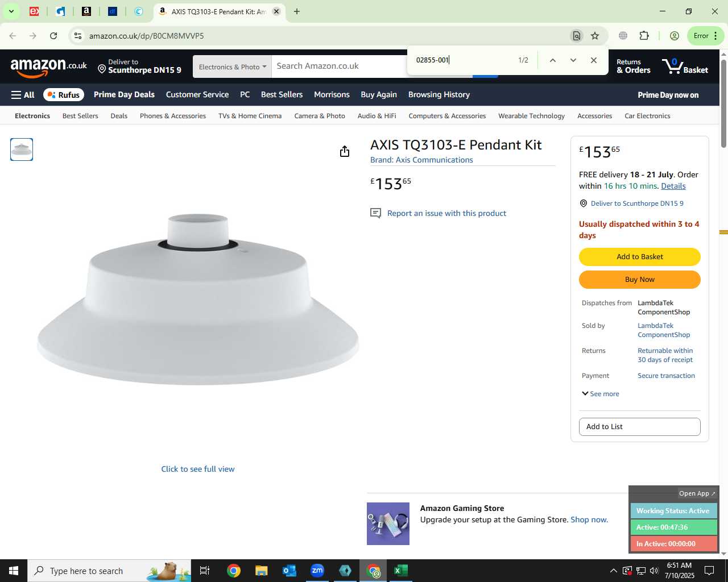Click Buy Now button
The image size is (728, 582).
640,280
